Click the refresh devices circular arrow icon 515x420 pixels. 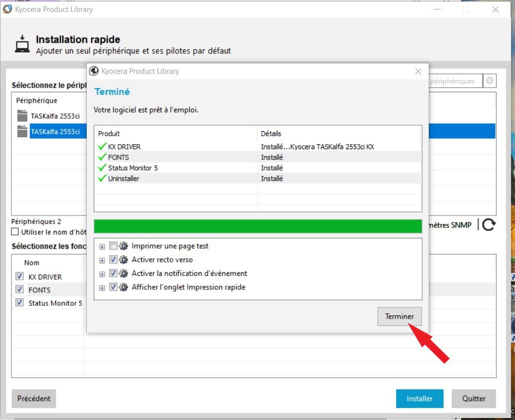point(489,225)
